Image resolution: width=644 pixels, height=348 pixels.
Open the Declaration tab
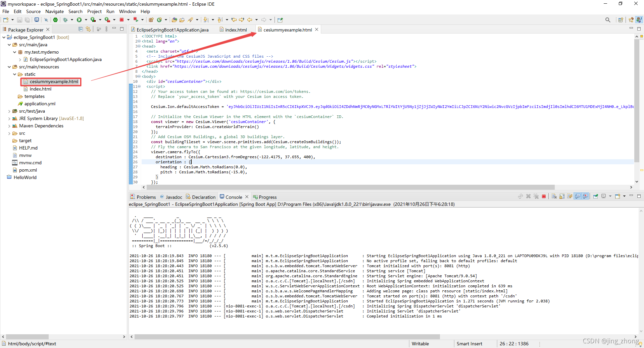[x=201, y=197]
